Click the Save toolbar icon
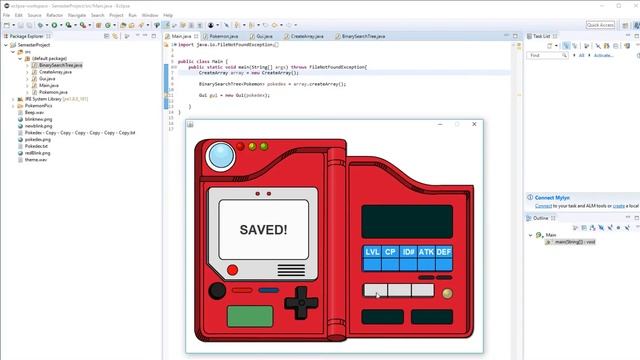Image resolution: width=640 pixels, height=360 pixels. pyautogui.click(x=20, y=25)
